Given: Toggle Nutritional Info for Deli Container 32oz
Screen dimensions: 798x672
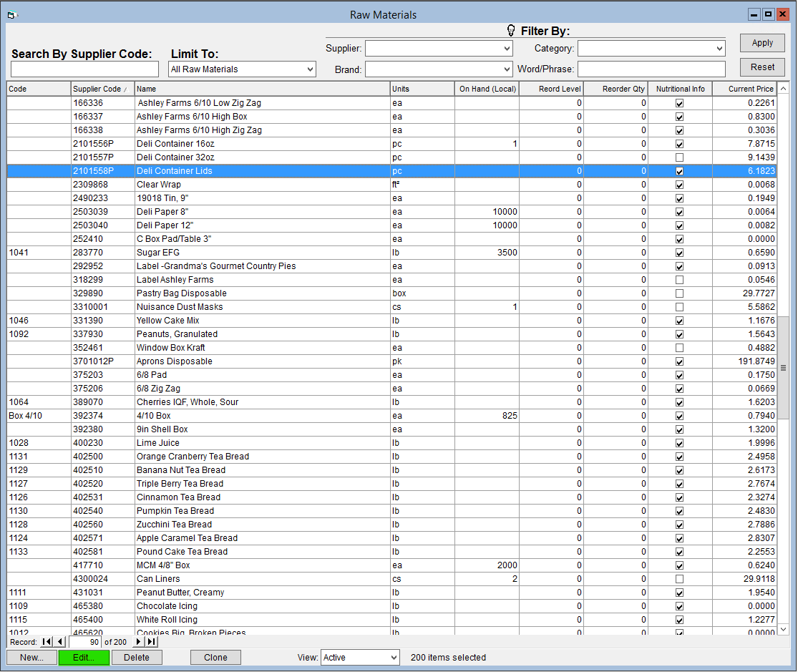Looking at the screenshot, I should point(679,158).
